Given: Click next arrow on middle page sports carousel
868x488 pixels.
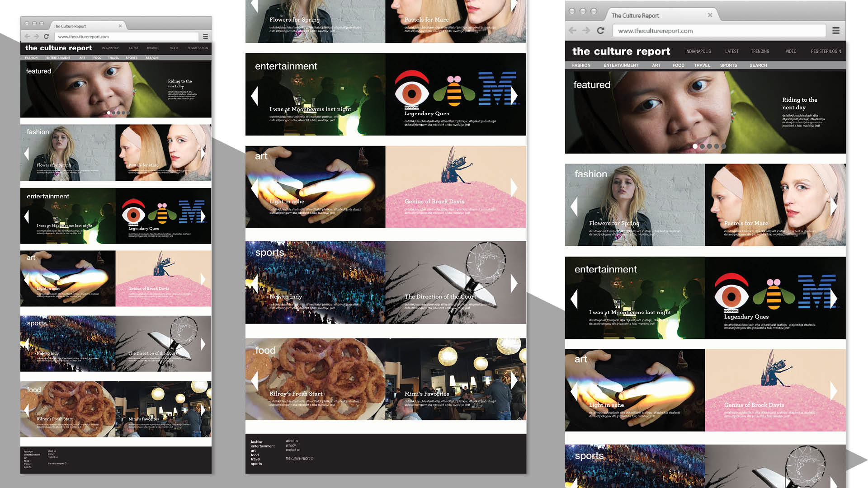Looking at the screenshot, I should [514, 283].
